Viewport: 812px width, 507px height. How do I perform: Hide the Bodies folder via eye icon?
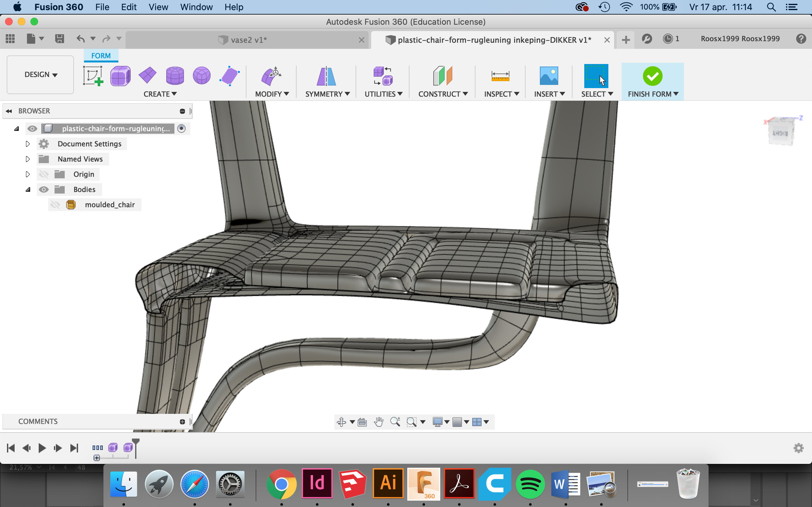pos(44,189)
